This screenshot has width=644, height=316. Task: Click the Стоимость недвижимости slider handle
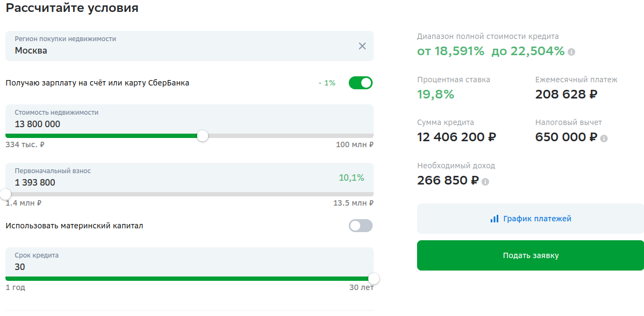click(x=203, y=136)
